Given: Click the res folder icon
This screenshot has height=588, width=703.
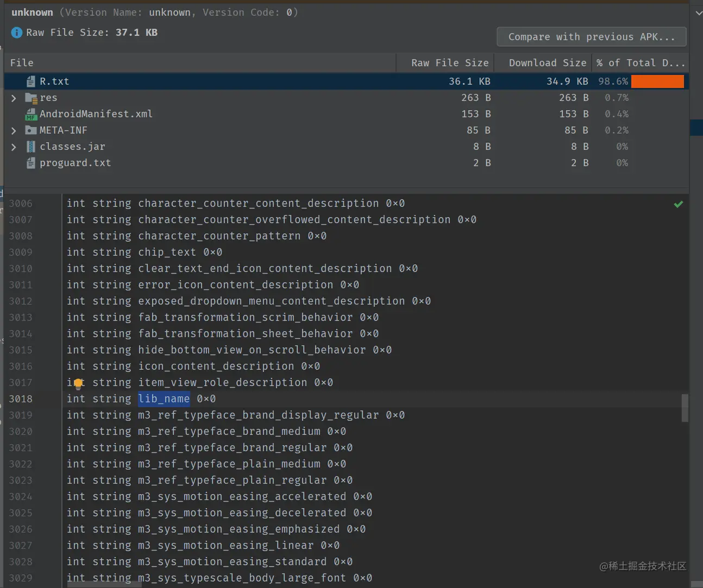Looking at the screenshot, I should (x=31, y=98).
